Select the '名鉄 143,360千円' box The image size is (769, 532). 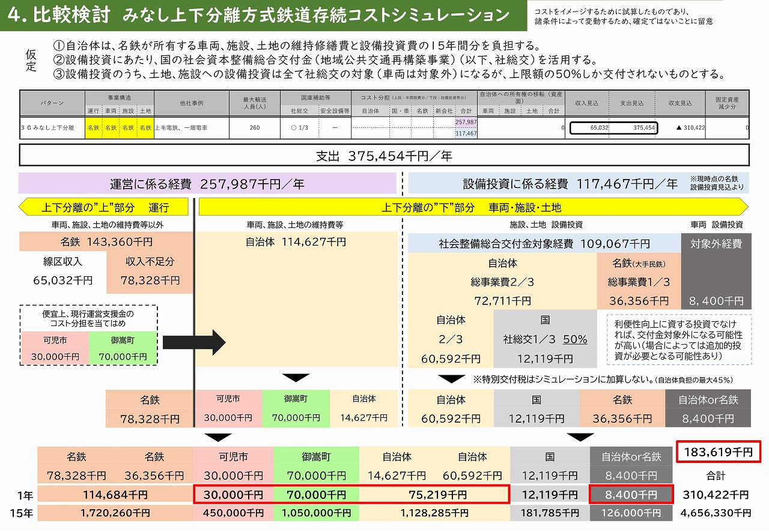pyautogui.click(x=106, y=242)
